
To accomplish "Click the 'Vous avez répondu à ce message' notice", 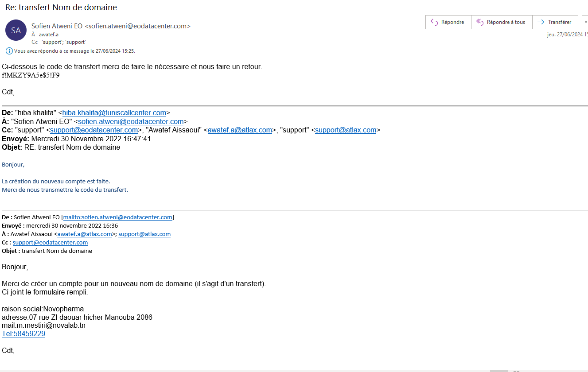I will click(74, 51).
